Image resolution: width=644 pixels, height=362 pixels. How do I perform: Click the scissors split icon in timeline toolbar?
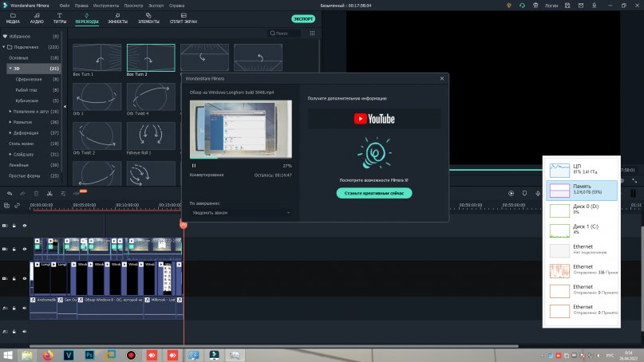pyautogui.click(x=49, y=193)
